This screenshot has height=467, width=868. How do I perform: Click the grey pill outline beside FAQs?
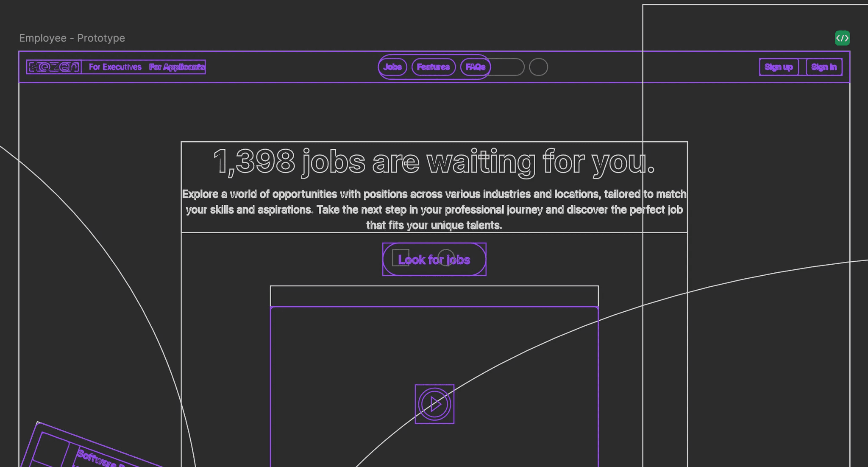coord(508,67)
